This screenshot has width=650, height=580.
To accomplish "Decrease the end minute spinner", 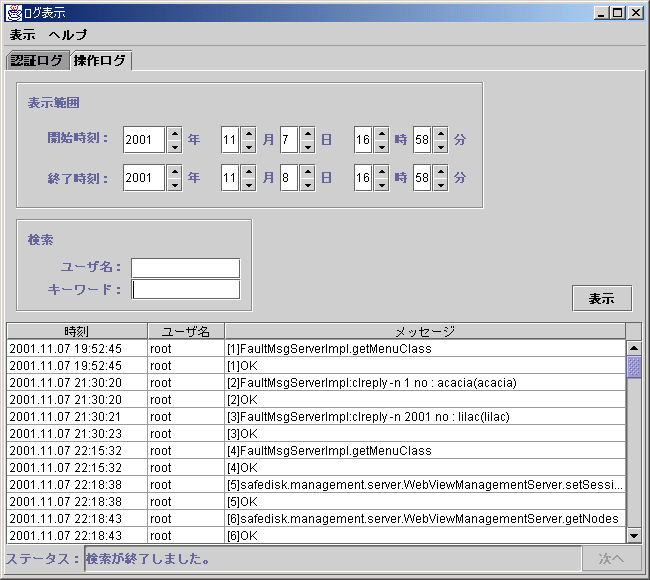I will coord(441,185).
